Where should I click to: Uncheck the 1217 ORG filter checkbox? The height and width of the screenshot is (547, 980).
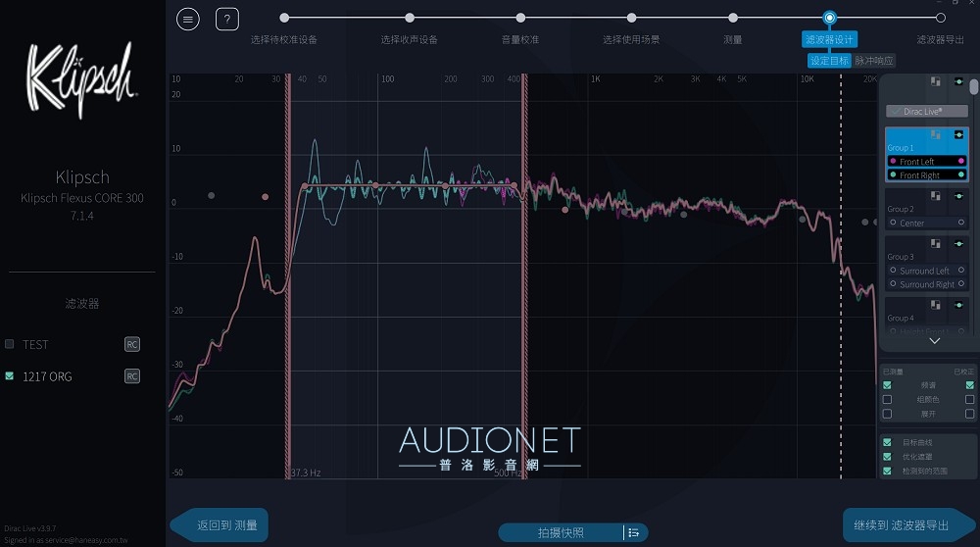pos(10,375)
